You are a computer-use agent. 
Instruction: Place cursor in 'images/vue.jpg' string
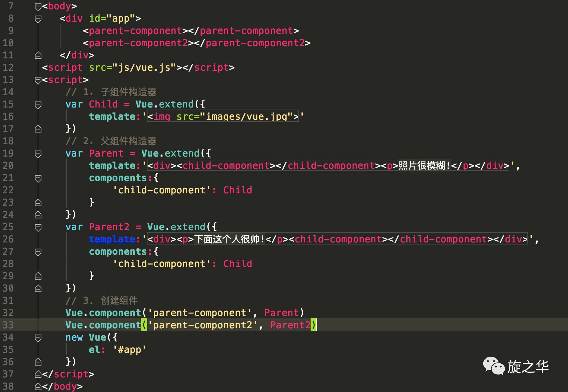pyautogui.click(x=247, y=117)
